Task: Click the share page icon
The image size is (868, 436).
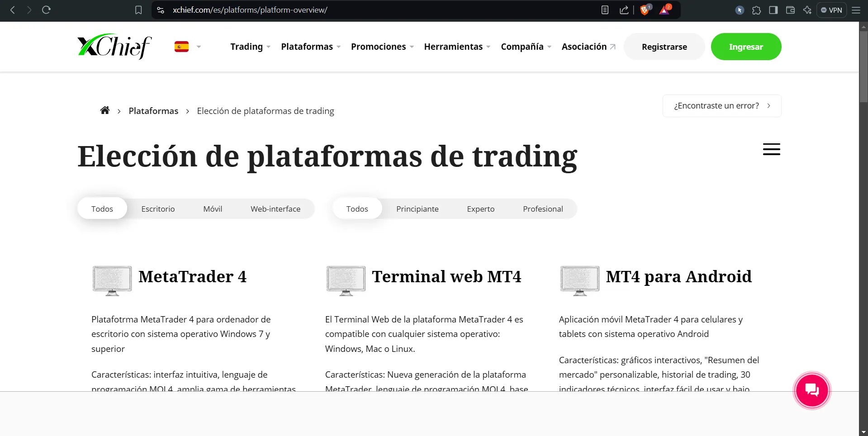Action: click(624, 10)
